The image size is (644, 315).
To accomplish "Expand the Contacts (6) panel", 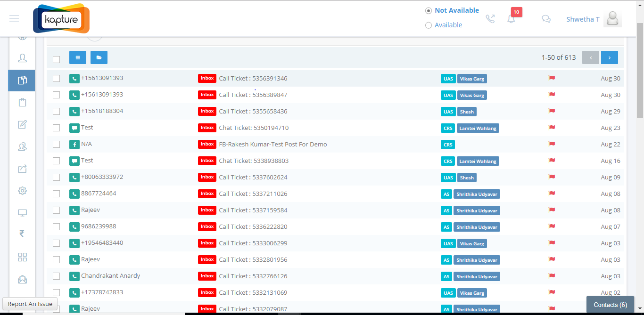I will [610, 305].
